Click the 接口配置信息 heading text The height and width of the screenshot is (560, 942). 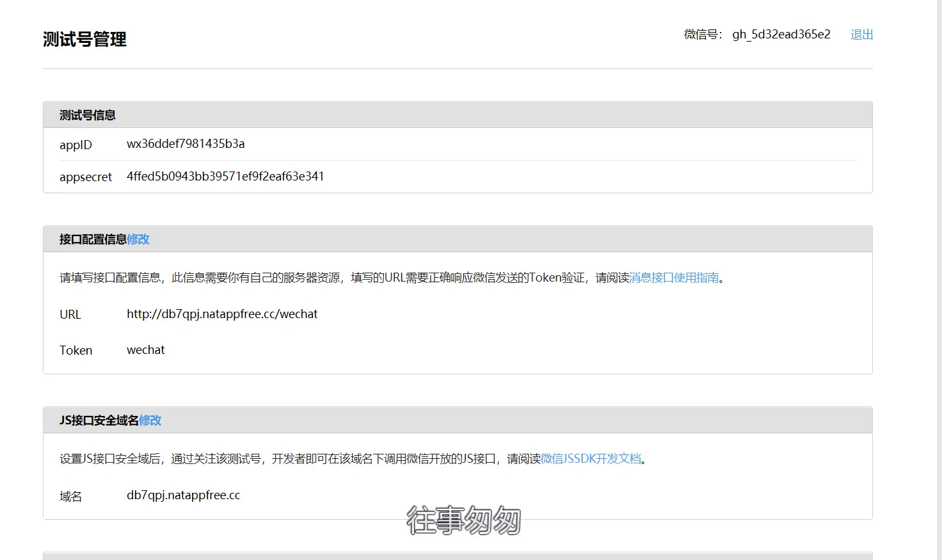93,239
